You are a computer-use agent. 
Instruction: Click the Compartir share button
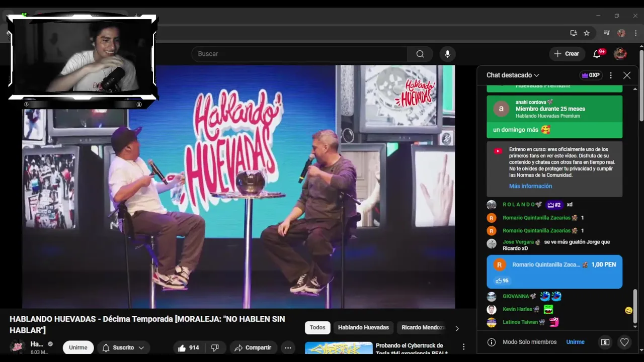pos(253,347)
